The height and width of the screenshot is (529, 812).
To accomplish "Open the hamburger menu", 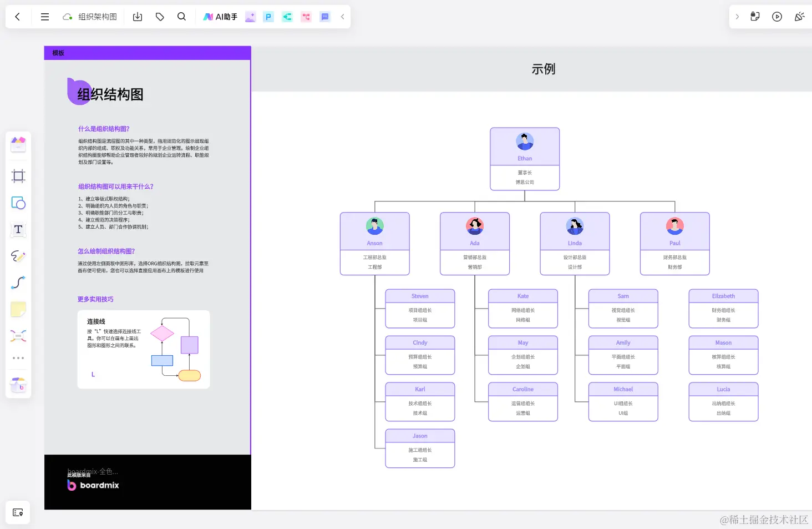I will (x=45, y=17).
